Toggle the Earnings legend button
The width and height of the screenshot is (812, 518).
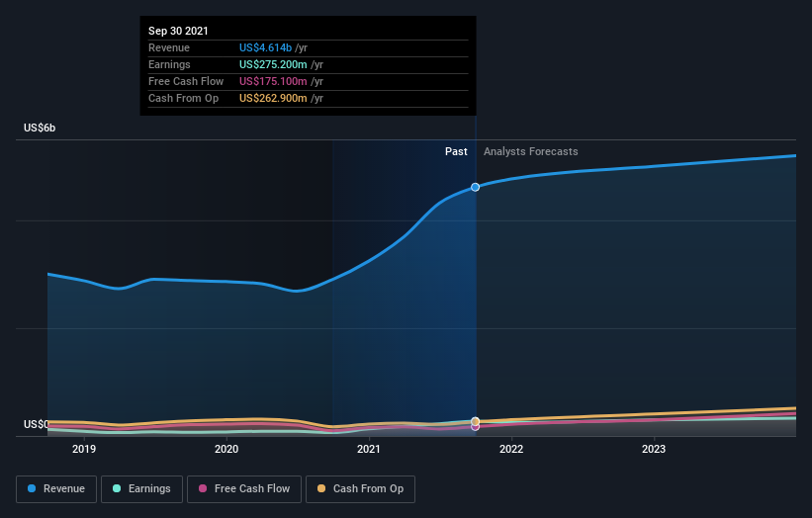coord(141,489)
